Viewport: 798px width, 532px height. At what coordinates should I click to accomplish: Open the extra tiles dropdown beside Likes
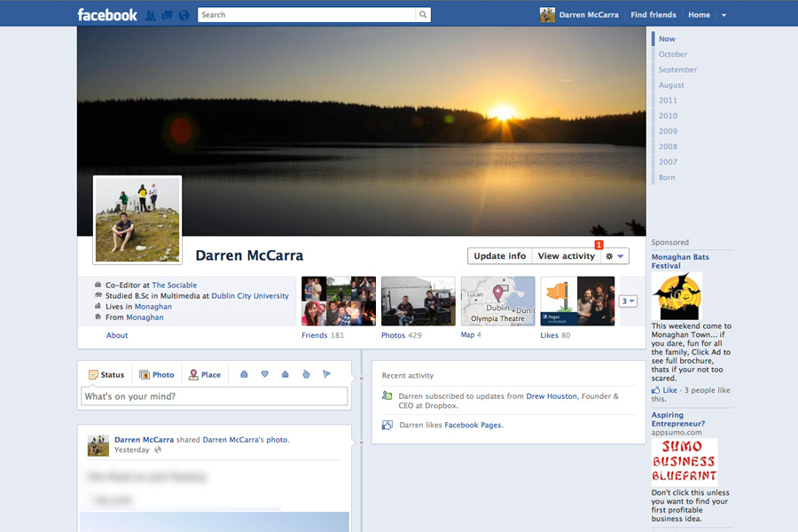click(x=627, y=301)
